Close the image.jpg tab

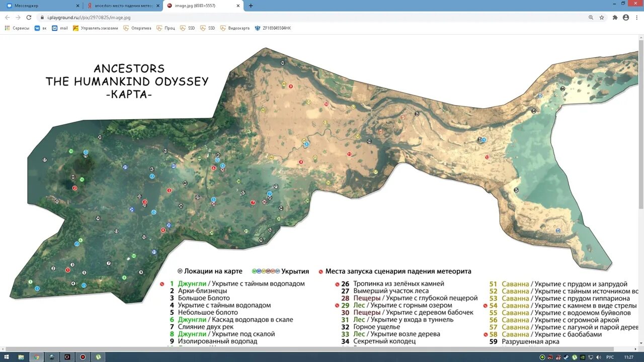[x=238, y=6]
